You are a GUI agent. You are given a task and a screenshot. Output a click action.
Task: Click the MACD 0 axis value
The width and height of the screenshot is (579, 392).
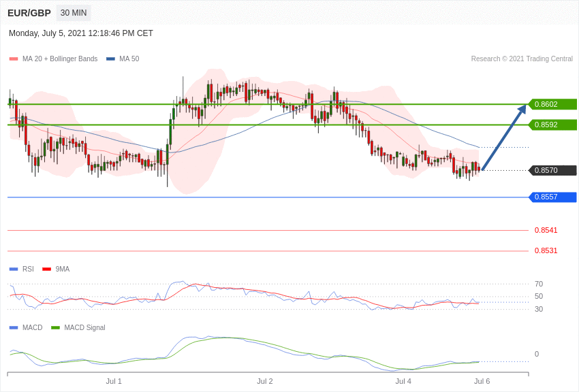click(x=537, y=354)
